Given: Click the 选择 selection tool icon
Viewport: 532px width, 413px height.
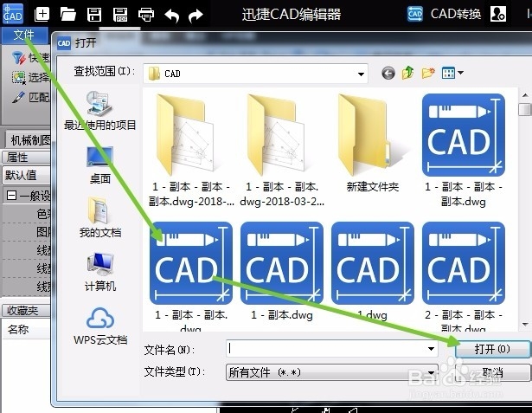Looking at the screenshot, I should click(x=19, y=77).
